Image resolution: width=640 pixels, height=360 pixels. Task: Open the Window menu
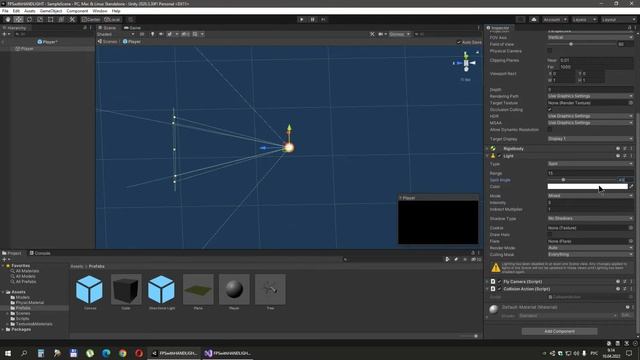pos(100,11)
